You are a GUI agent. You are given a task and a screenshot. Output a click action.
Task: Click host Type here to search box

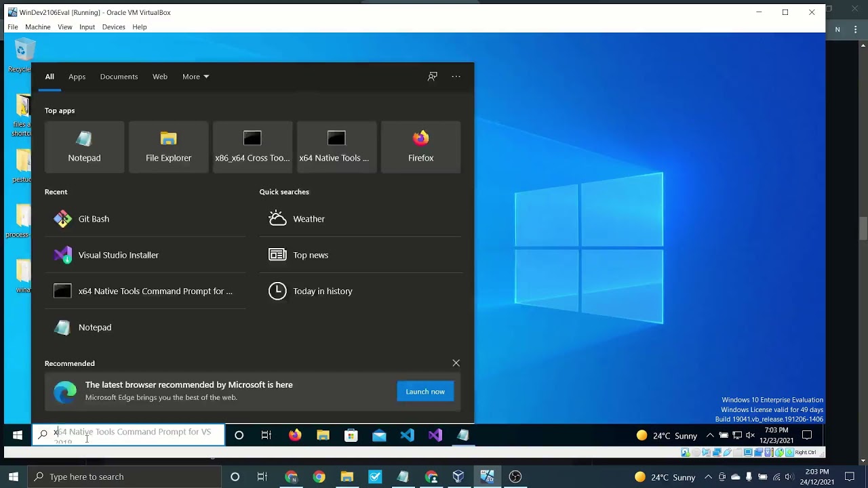(x=125, y=477)
